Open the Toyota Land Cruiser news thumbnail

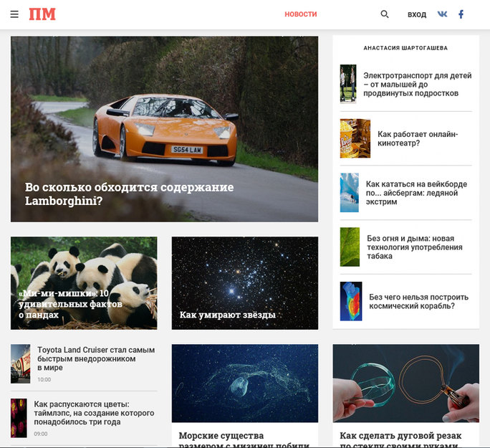coord(20,364)
